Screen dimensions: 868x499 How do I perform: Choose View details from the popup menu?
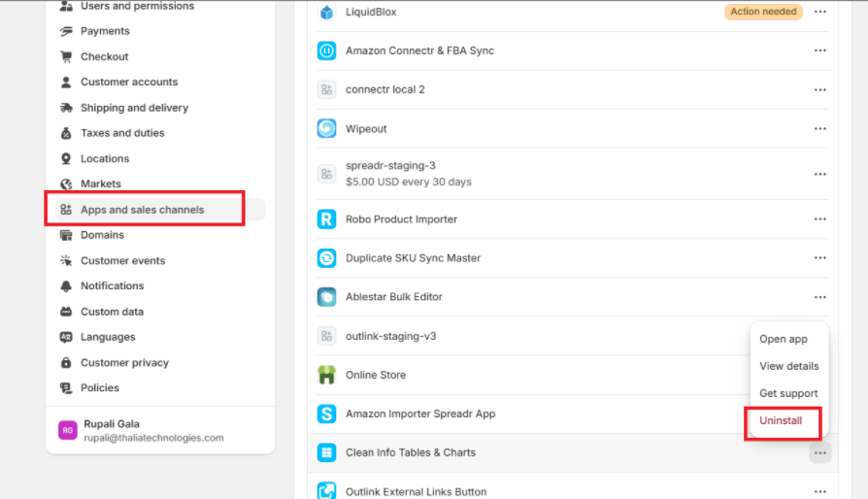click(788, 366)
